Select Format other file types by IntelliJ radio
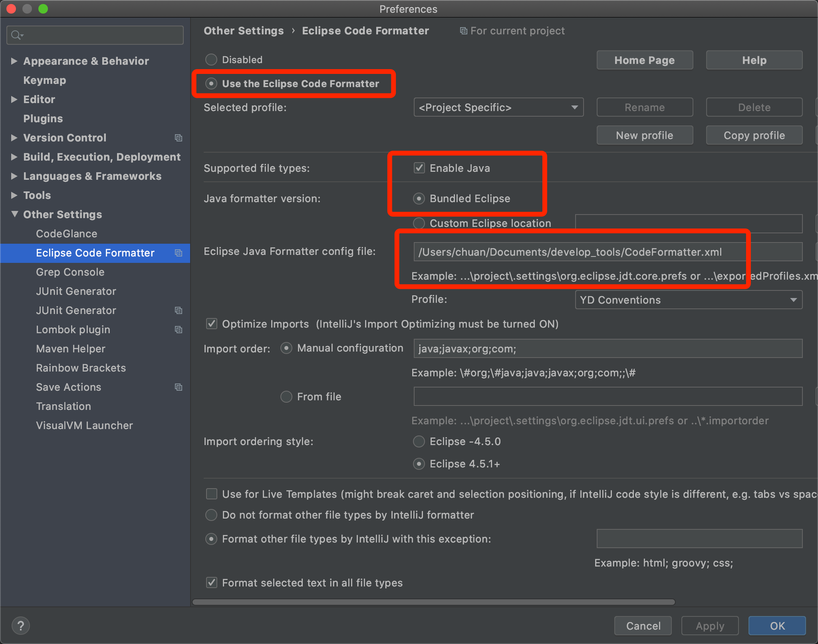Screen dimensions: 818x644 click(x=211, y=539)
